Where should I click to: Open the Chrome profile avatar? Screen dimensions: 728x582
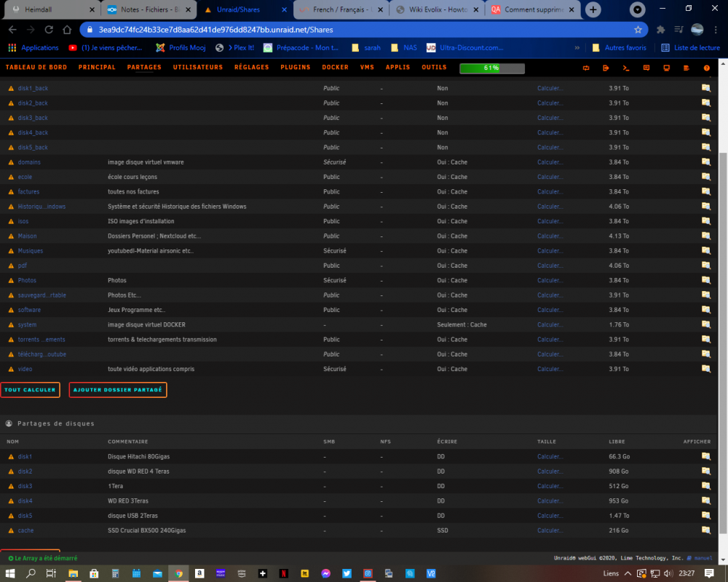pyautogui.click(x=697, y=30)
